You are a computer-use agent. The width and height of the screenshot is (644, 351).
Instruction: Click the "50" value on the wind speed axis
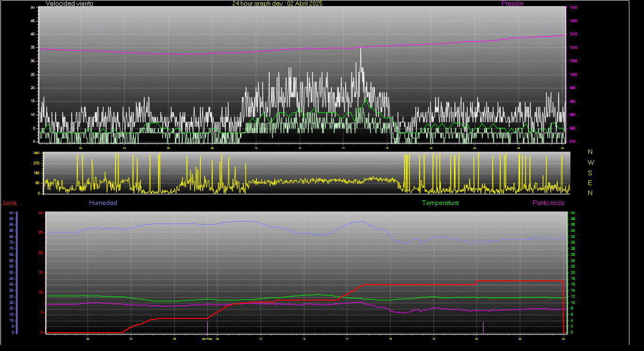coord(32,8)
